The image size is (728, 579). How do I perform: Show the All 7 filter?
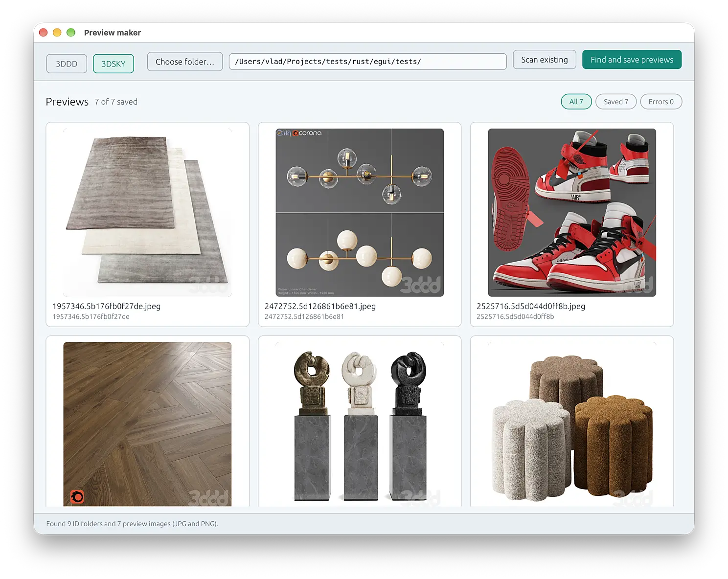tap(576, 102)
